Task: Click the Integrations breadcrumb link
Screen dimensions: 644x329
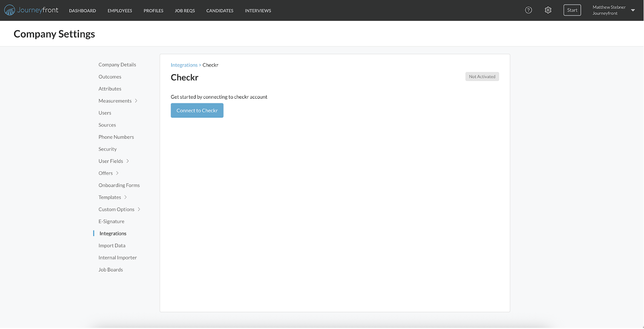Action: pyautogui.click(x=184, y=65)
